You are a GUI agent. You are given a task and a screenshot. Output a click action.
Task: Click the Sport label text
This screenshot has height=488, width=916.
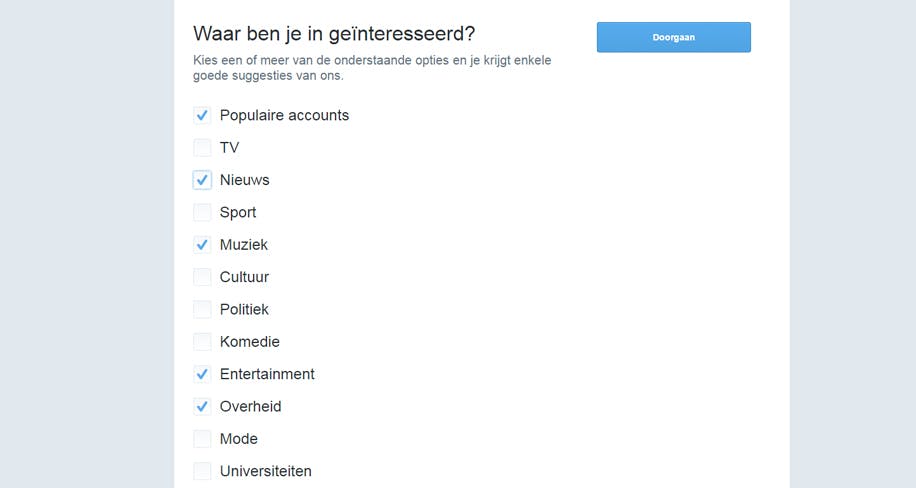point(238,212)
